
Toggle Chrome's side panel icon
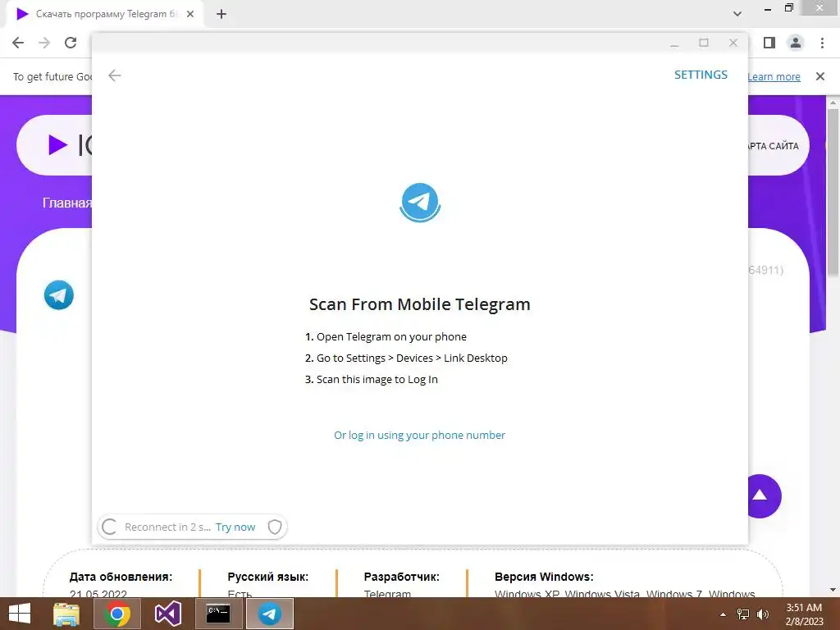[769, 43]
